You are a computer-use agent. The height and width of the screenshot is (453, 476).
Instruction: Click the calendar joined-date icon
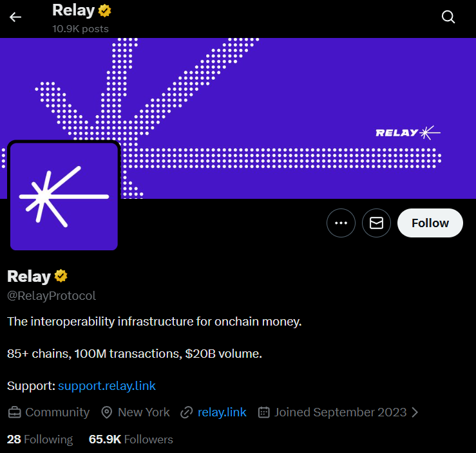pyautogui.click(x=263, y=412)
